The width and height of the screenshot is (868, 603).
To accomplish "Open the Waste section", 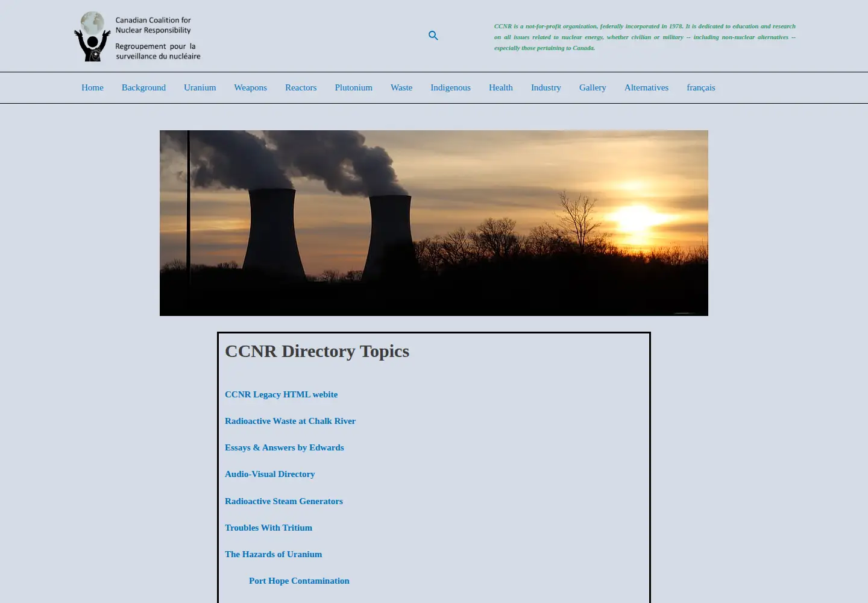I will click(401, 87).
